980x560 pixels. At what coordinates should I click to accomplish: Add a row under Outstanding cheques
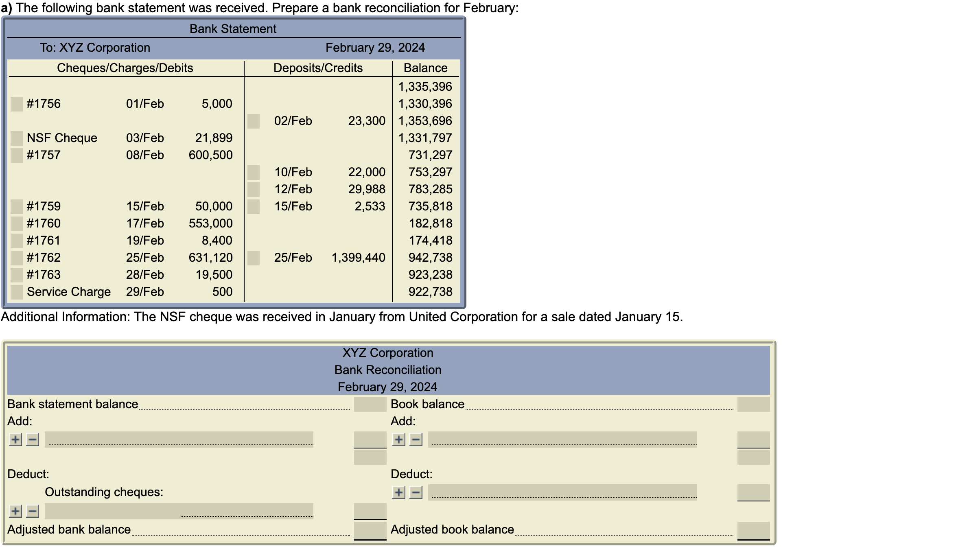[x=15, y=511]
